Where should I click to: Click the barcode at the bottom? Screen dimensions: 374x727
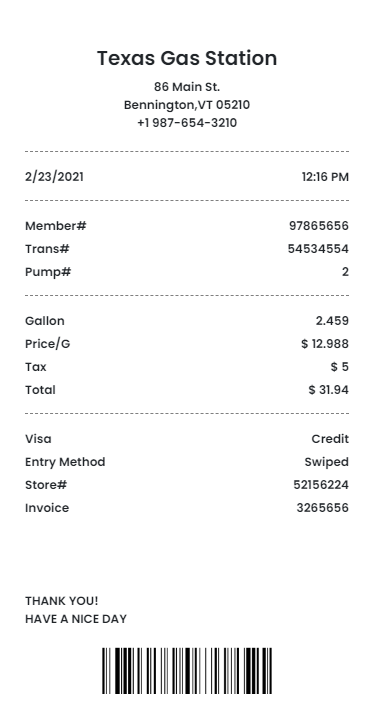[x=187, y=671]
